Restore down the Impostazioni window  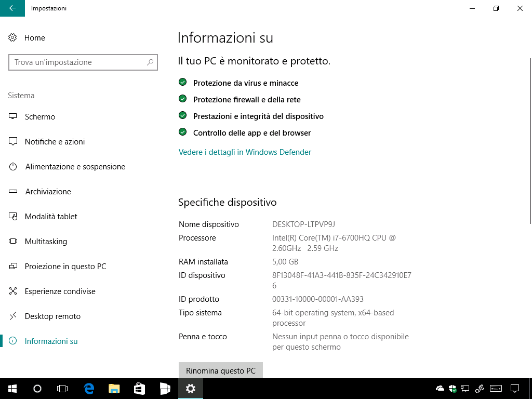496,8
